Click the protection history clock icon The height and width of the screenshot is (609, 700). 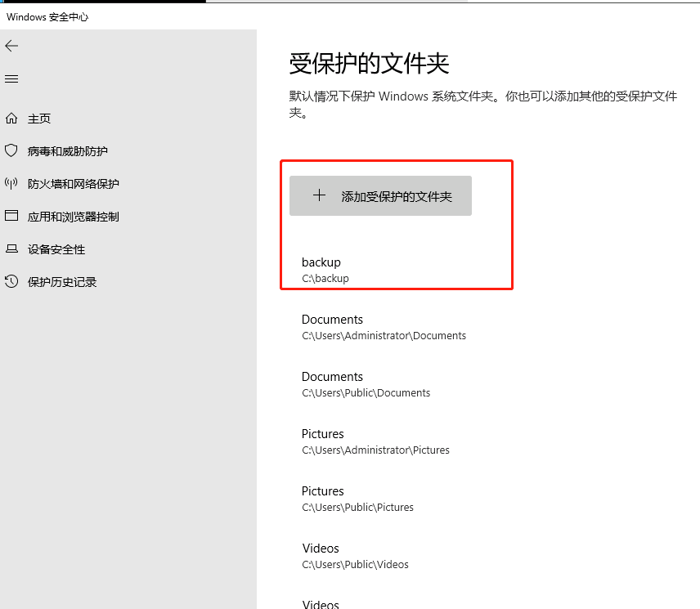pyautogui.click(x=11, y=282)
